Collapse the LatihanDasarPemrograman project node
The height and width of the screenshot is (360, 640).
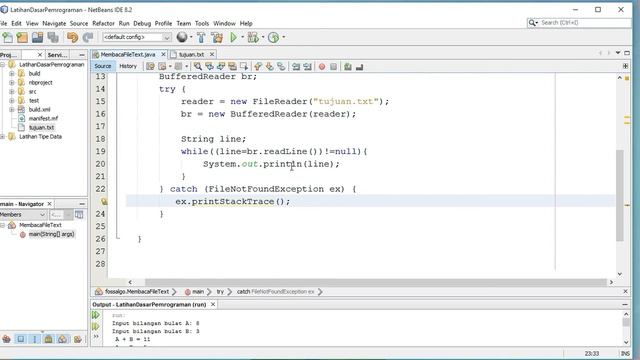click(2, 64)
